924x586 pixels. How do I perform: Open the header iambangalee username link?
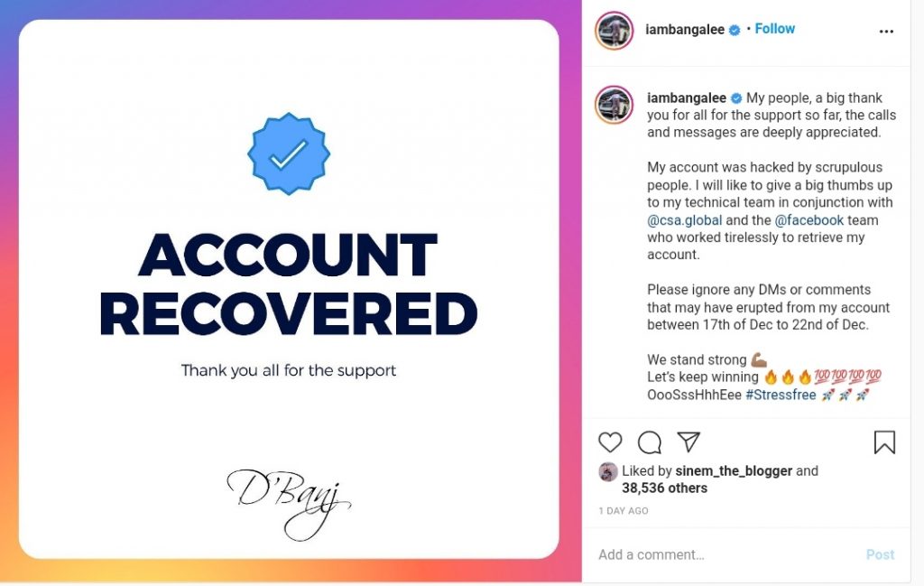[x=686, y=30]
